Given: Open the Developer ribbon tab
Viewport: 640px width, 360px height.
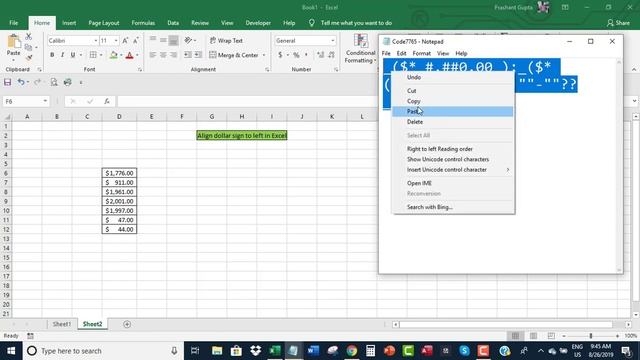Looking at the screenshot, I should point(258,23).
